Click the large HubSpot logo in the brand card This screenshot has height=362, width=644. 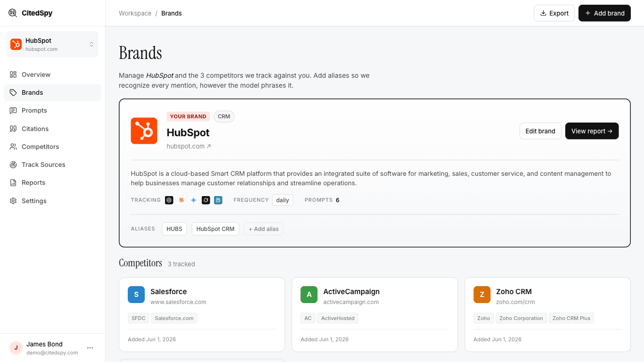click(144, 131)
